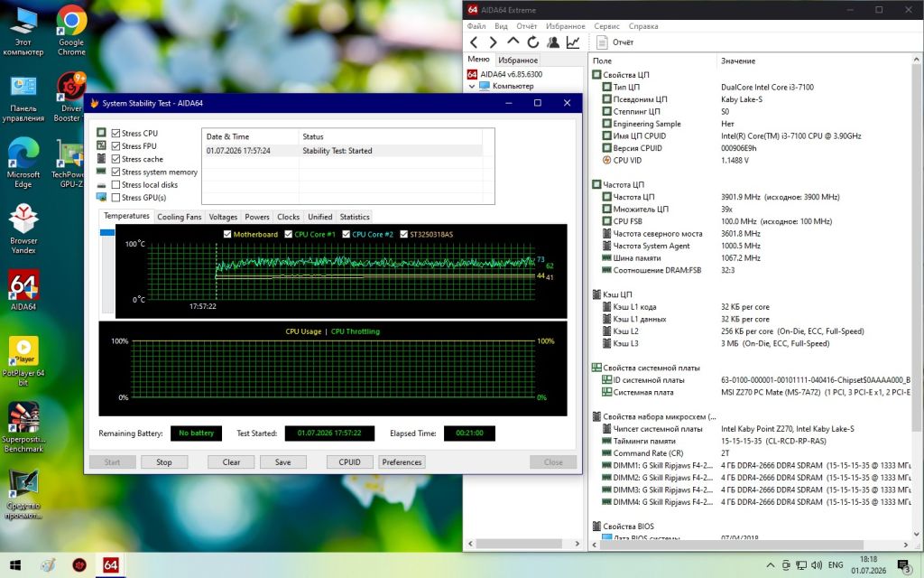
Task: Open the user icon in AIDA64 toolbar
Action: (x=553, y=42)
